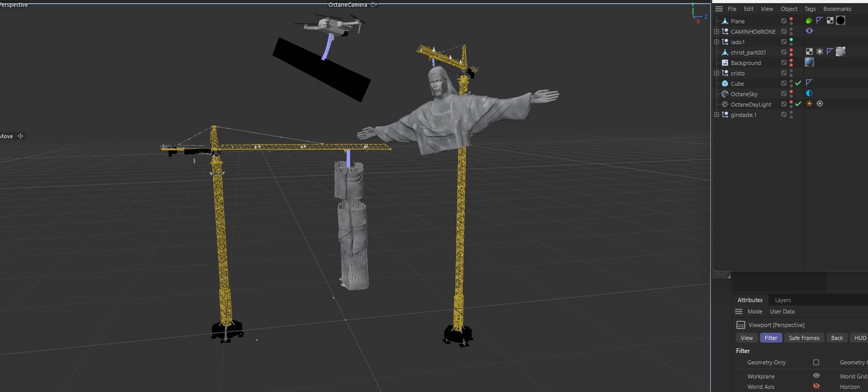Open the Mode menu in Attributes
The height and width of the screenshot is (392, 868).
(755, 312)
